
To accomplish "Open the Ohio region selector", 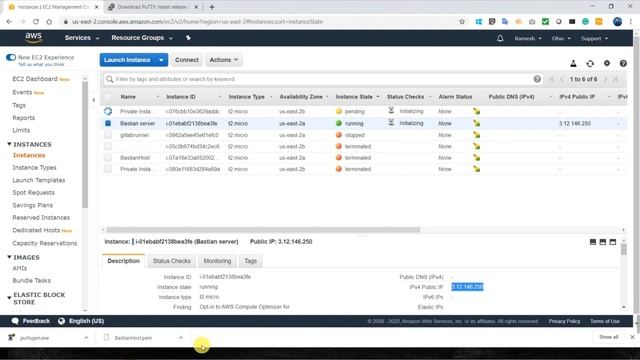I will point(561,38).
